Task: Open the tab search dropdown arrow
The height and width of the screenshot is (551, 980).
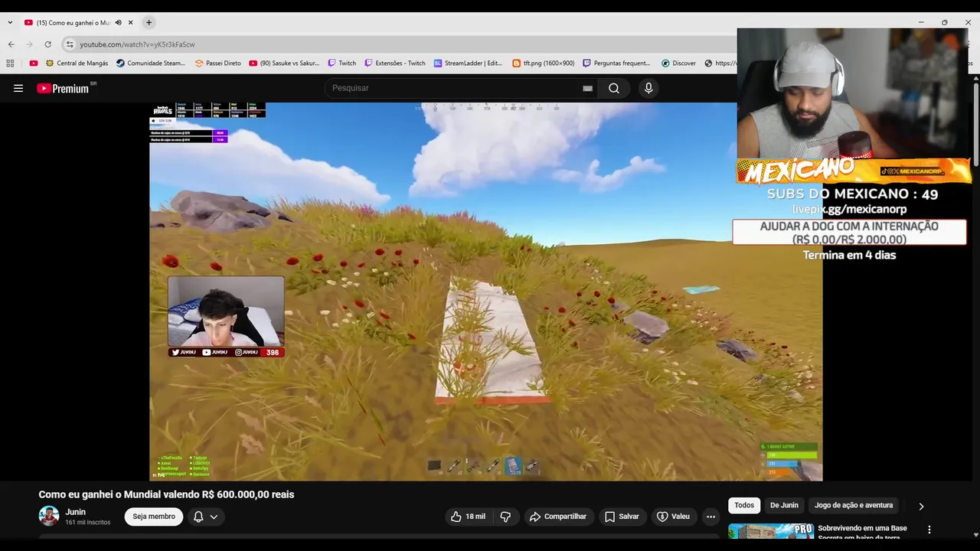Action: pos(10,23)
